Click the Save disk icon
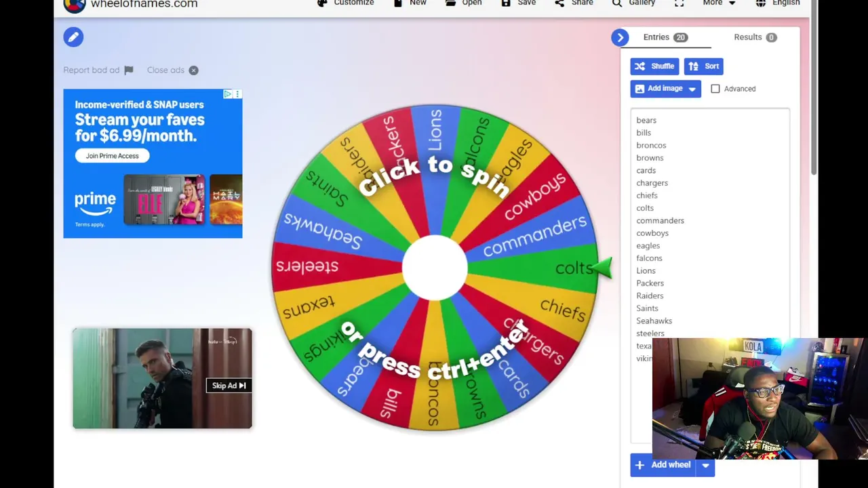 506,3
